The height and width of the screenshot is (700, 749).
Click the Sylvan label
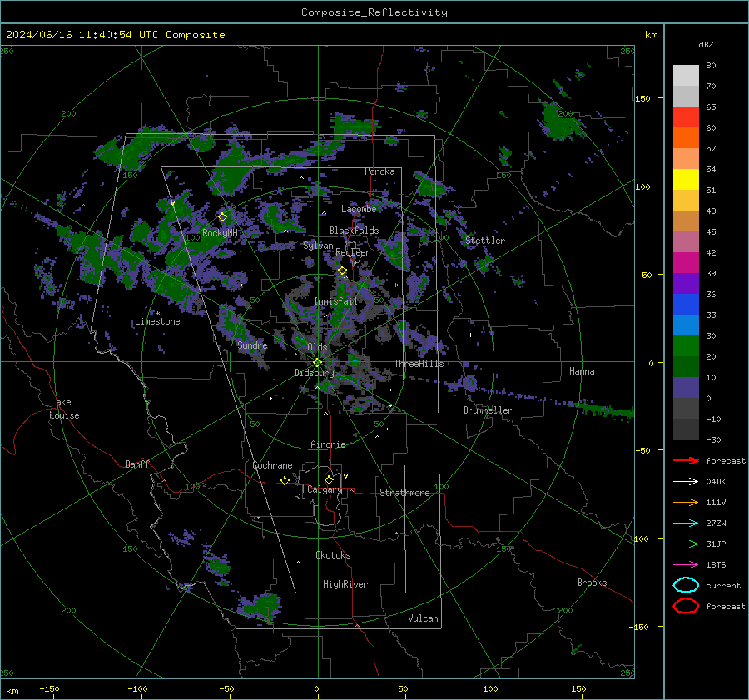318,246
